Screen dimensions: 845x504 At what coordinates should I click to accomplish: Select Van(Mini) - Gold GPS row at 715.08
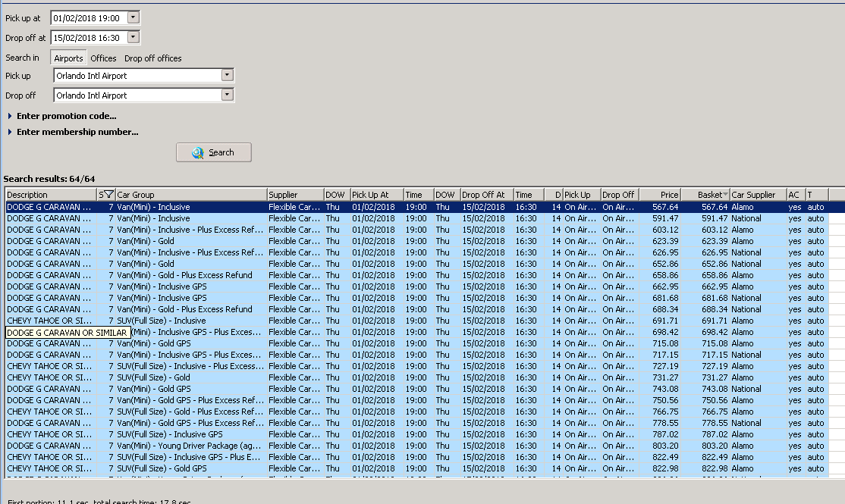(417, 343)
